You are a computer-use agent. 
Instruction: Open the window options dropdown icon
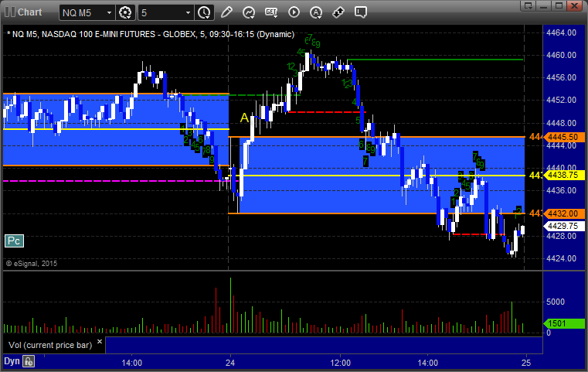528,5
